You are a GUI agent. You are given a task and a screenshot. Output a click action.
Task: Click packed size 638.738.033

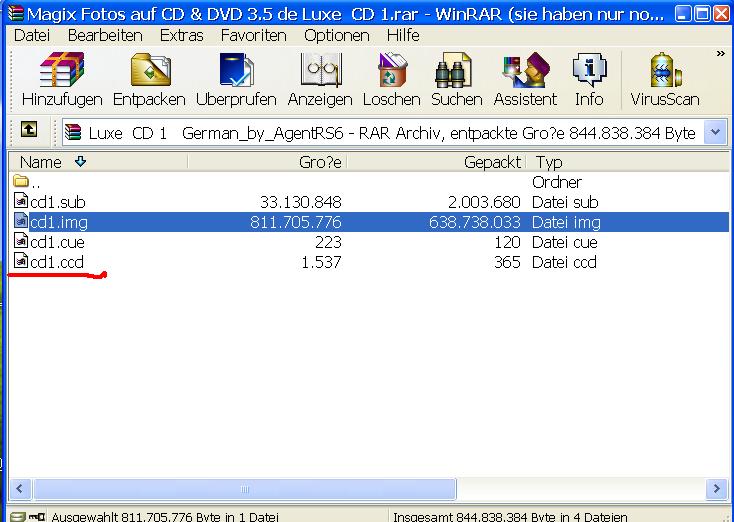[x=475, y=222]
